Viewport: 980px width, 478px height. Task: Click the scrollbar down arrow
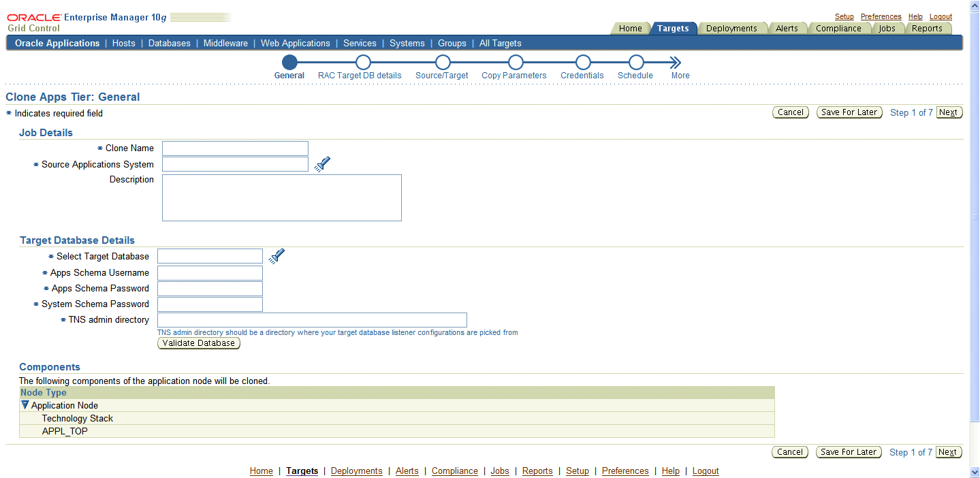975,473
